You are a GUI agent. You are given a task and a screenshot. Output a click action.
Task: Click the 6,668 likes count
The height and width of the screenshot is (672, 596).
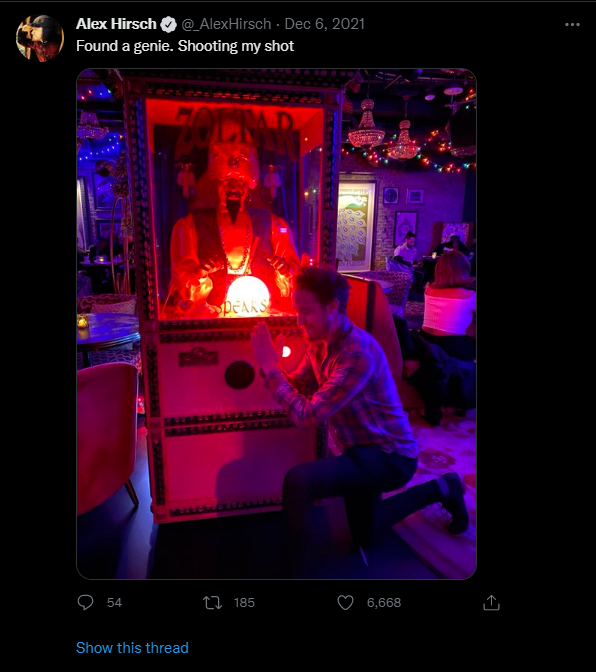click(x=384, y=603)
